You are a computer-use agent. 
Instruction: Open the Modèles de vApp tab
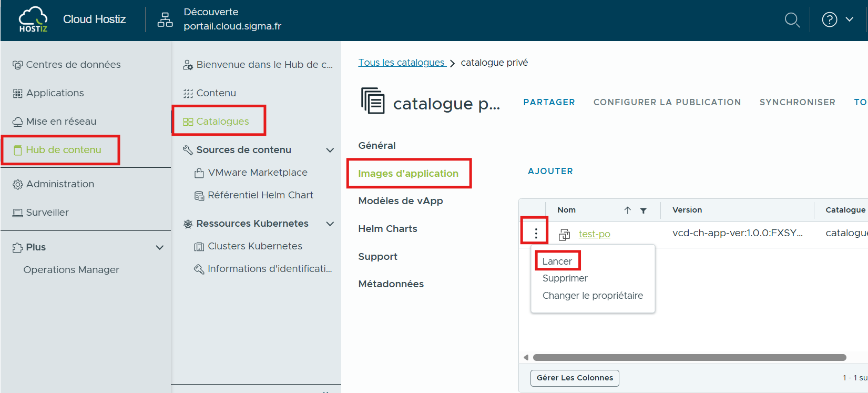pyautogui.click(x=400, y=201)
